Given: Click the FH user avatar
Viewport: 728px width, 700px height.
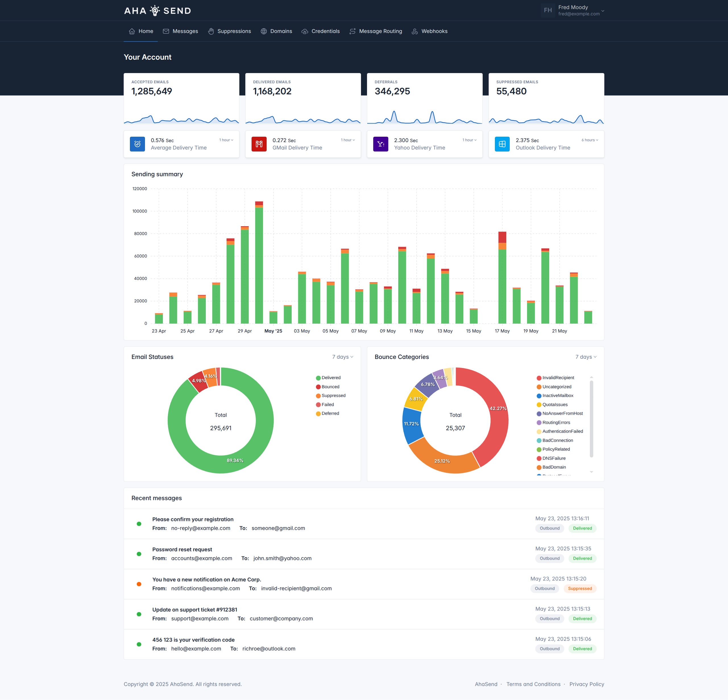Looking at the screenshot, I should pyautogui.click(x=548, y=11).
